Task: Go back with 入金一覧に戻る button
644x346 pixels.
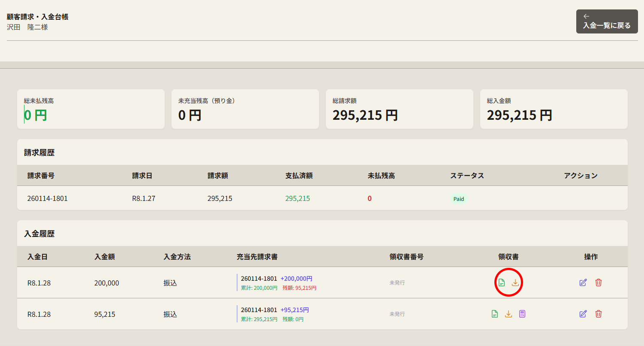Action: tap(607, 21)
